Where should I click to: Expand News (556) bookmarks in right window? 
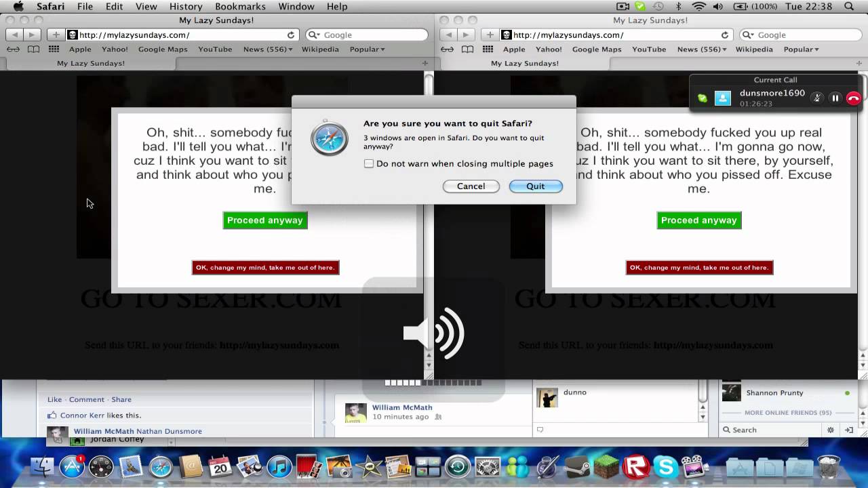(x=702, y=49)
